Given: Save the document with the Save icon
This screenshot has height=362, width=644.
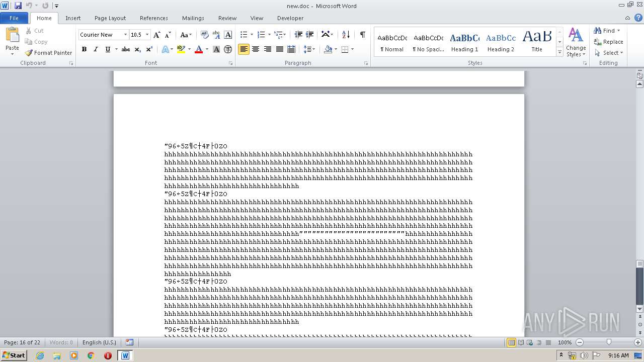Looking at the screenshot, I should pyautogui.click(x=18, y=6).
